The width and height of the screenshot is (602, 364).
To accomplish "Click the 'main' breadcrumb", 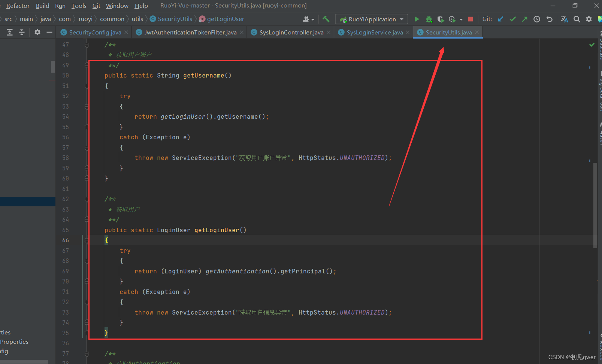I will [x=26, y=19].
